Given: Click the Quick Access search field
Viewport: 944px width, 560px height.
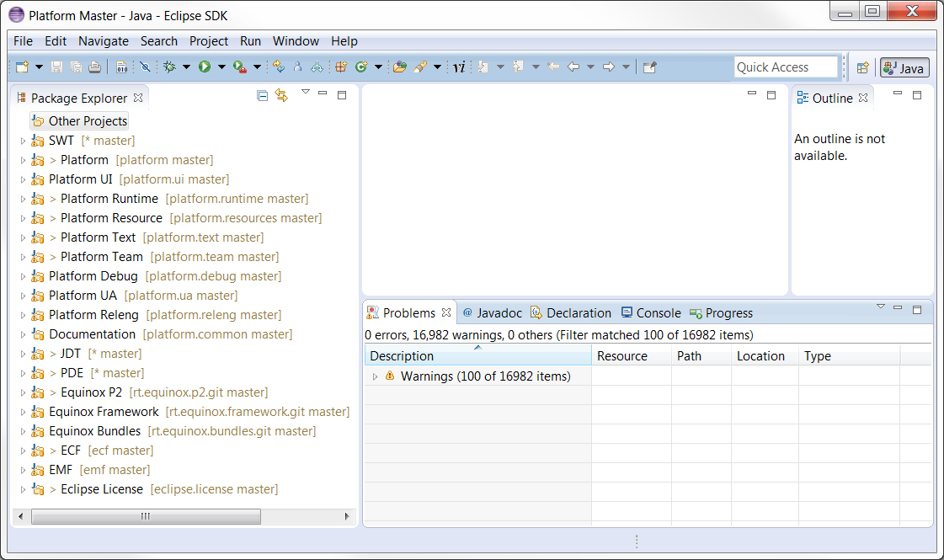Looking at the screenshot, I should coord(786,67).
